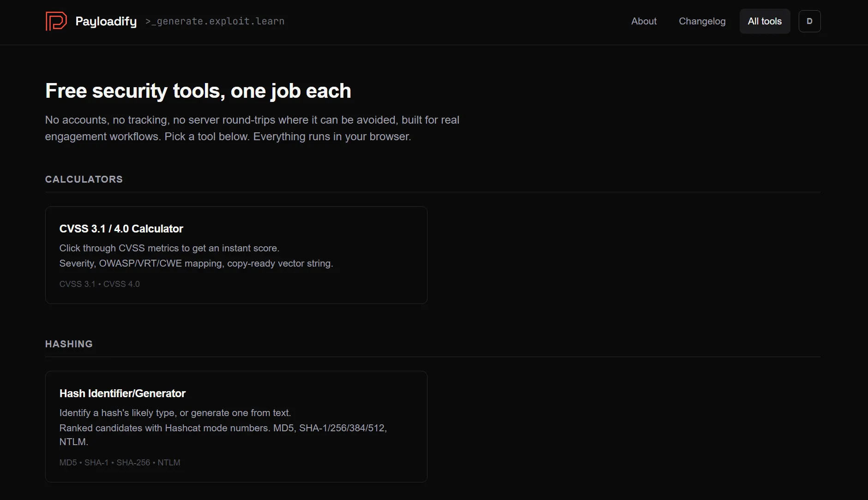Click the 'No accounts, no tracking' intro paragraph
The image size is (868, 500).
tap(252, 128)
